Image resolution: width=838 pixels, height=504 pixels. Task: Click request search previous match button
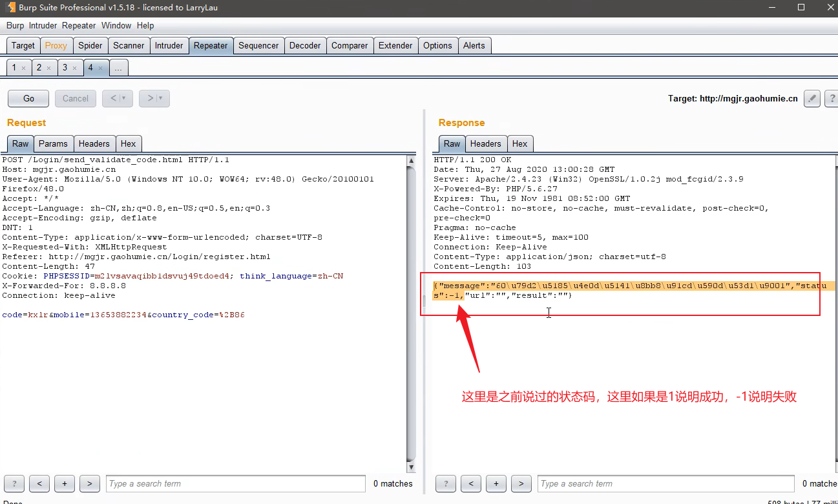[x=39, y=483]
